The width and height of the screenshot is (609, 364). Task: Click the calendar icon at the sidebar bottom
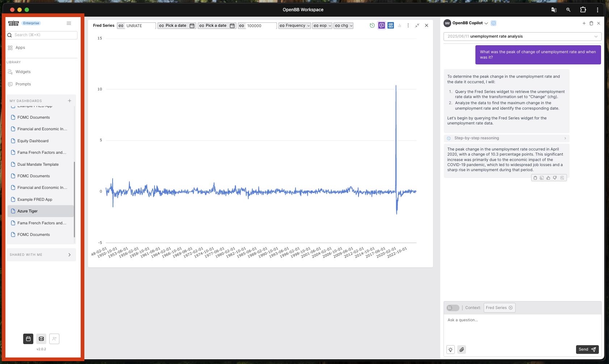coord(28,339)
